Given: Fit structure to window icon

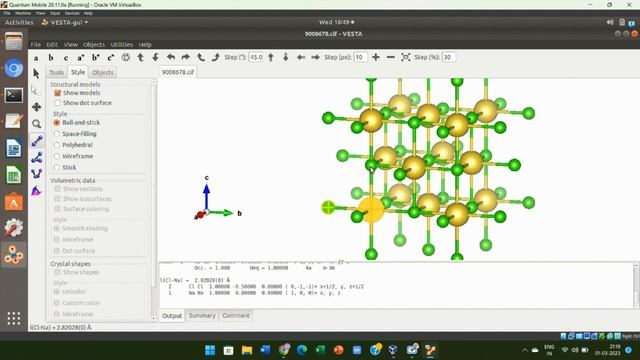Looking at the screenshot, I should [405, 58].
